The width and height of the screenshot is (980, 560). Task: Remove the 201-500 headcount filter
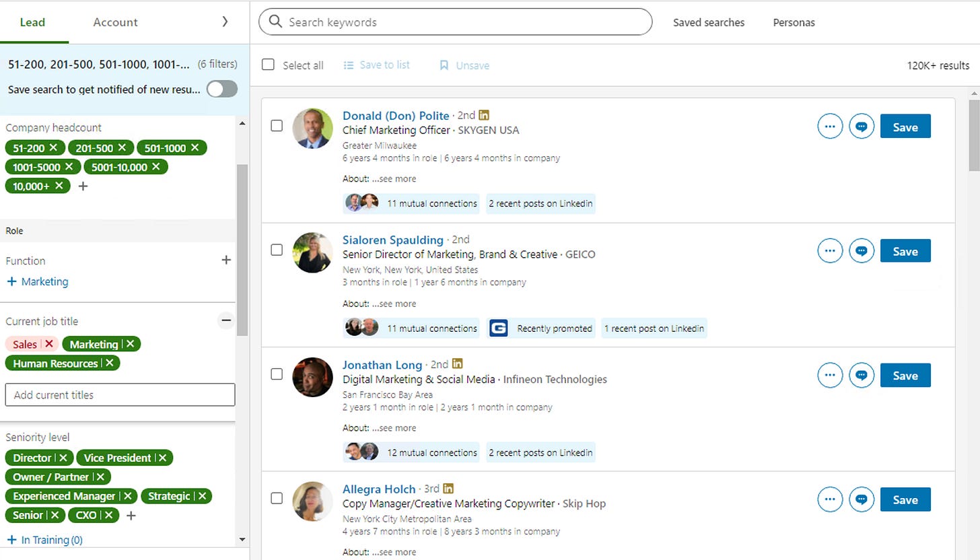click(x=122, y=147)
